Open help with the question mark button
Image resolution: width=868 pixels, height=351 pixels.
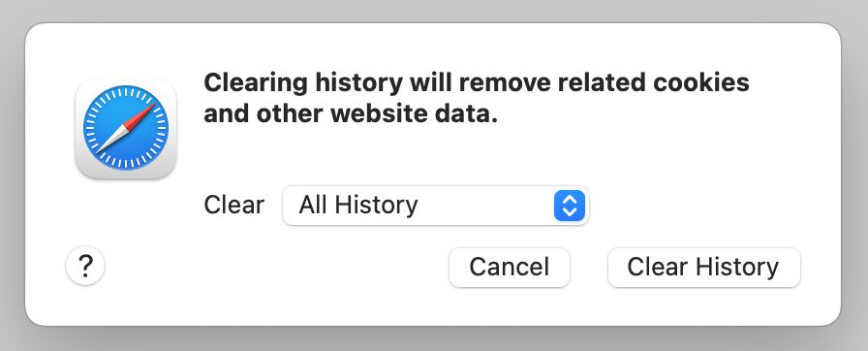pos(85,267)
